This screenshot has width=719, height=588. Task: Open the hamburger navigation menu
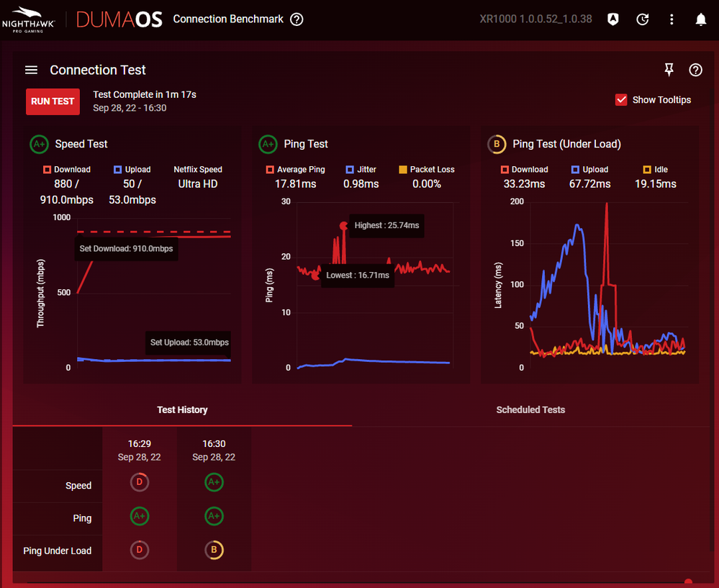pos(31,70)
